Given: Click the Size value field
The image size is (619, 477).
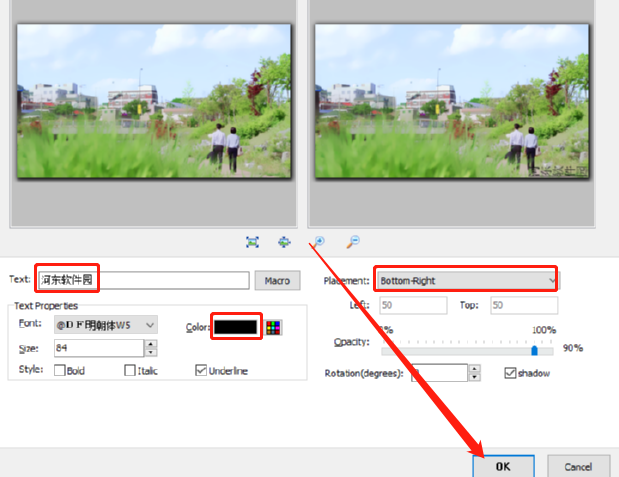Looking at the screenshot, I should (x=99, y=348).
